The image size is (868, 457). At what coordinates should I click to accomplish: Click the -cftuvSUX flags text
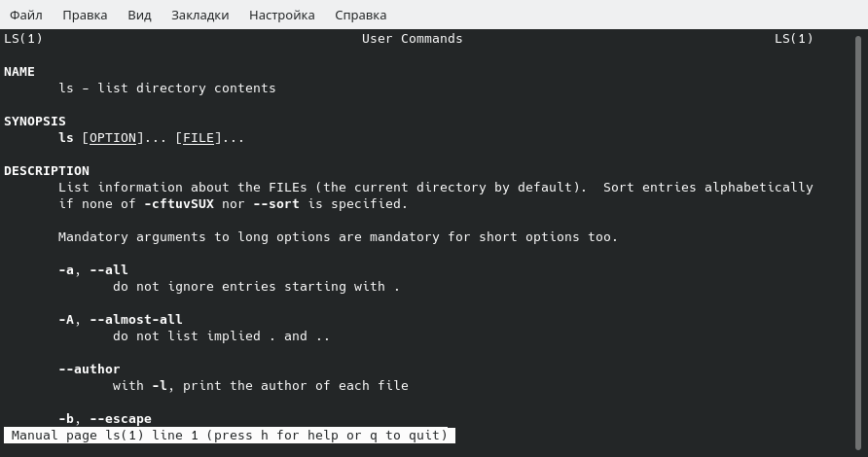(179, 204)
